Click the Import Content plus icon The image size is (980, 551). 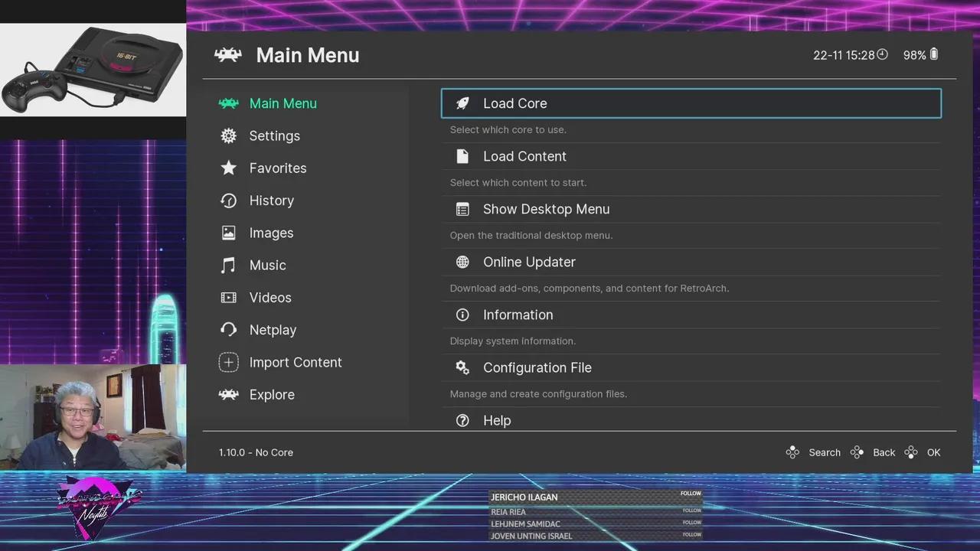tap(228, 362)
